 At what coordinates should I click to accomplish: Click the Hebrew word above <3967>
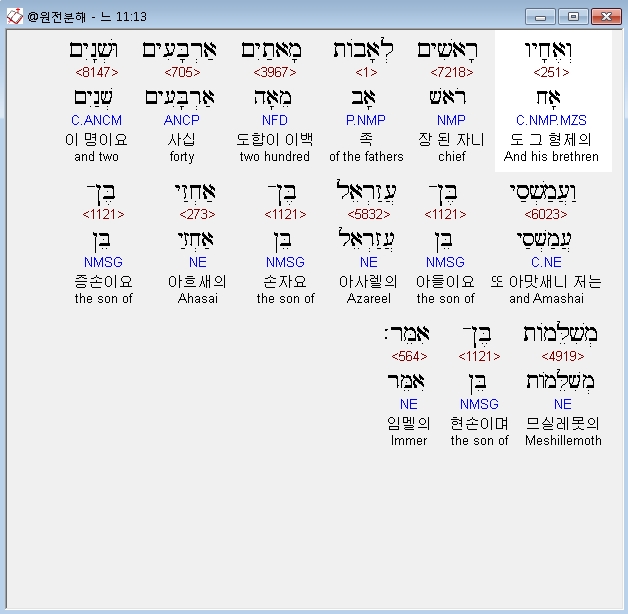pos(272,50)
